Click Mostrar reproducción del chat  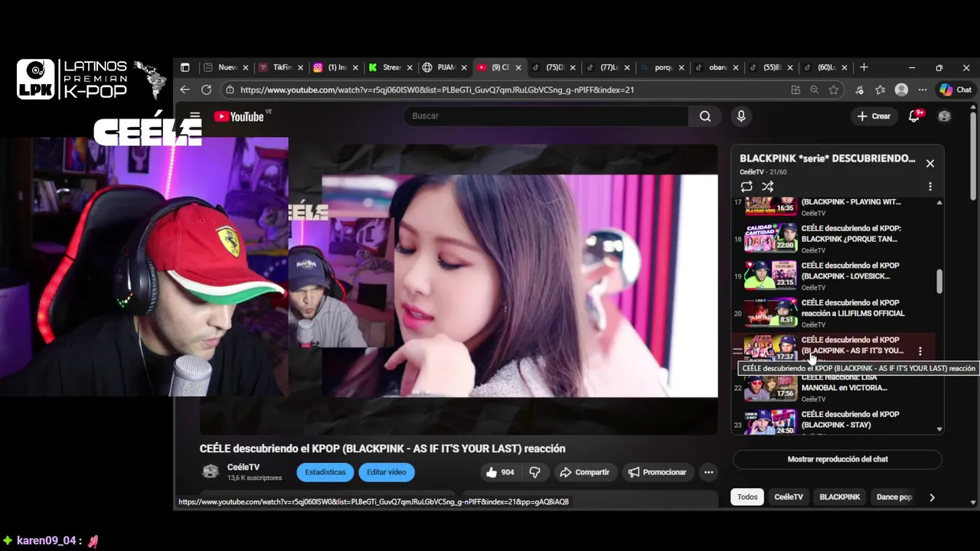(838, 459)
